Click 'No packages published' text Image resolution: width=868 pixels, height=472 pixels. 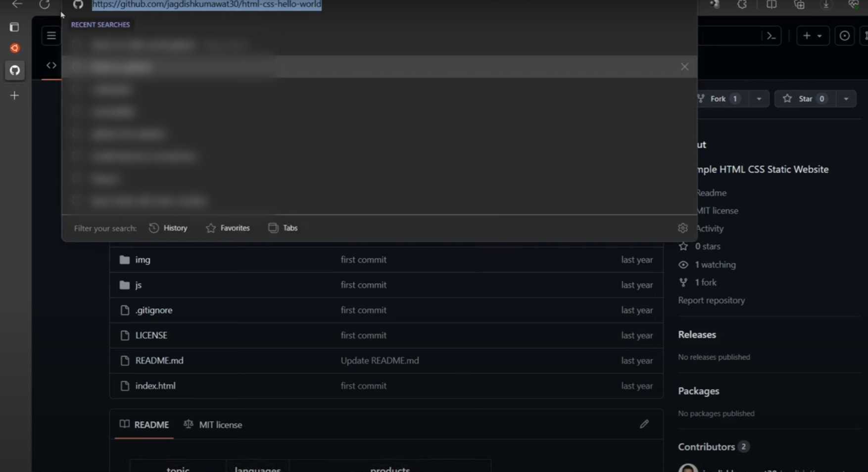click(716, 414)
